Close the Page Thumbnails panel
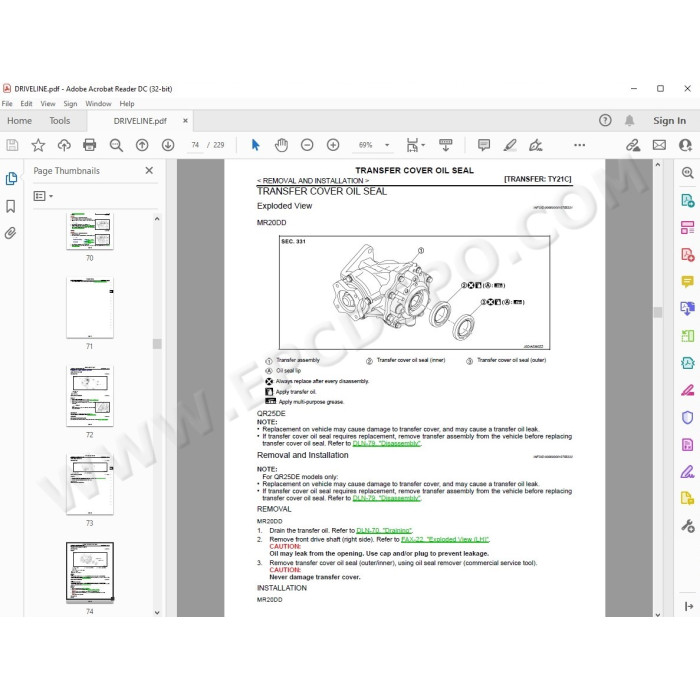700x700 pixels. coord(149,171)
